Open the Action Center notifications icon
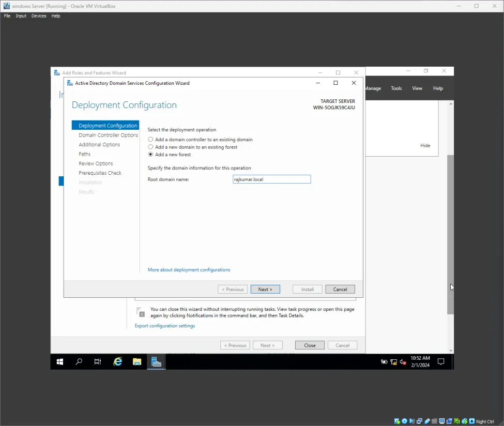The height and width of the screenshot is (426, 504). pos(441,362)
